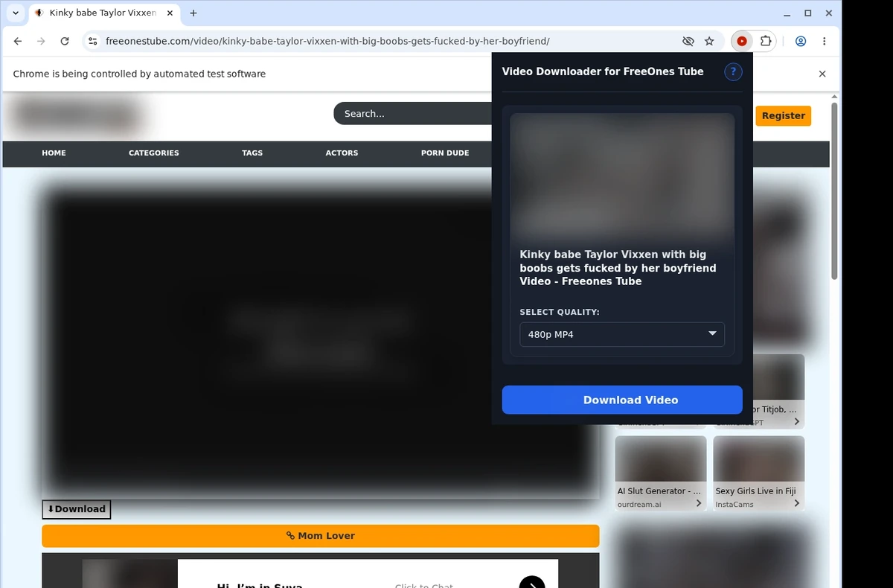
Task: Click the orange Register button
Action: 783,115
